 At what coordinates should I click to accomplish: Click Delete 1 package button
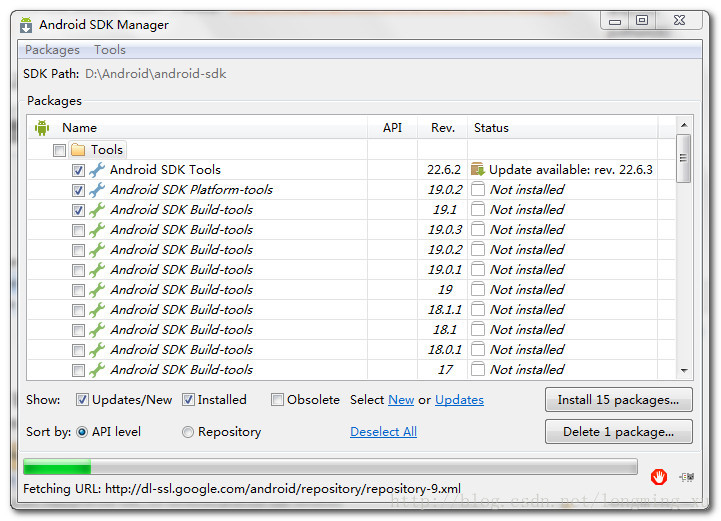(618, 431)
